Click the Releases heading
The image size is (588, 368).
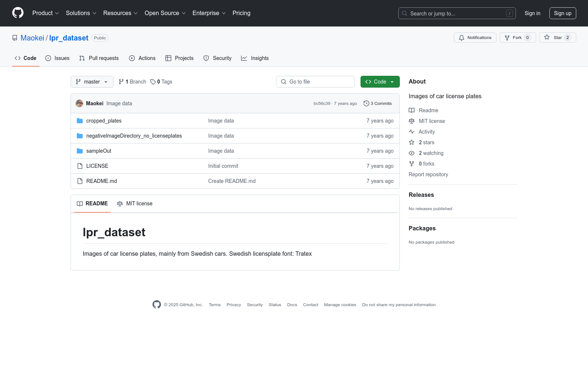point(421,195)
